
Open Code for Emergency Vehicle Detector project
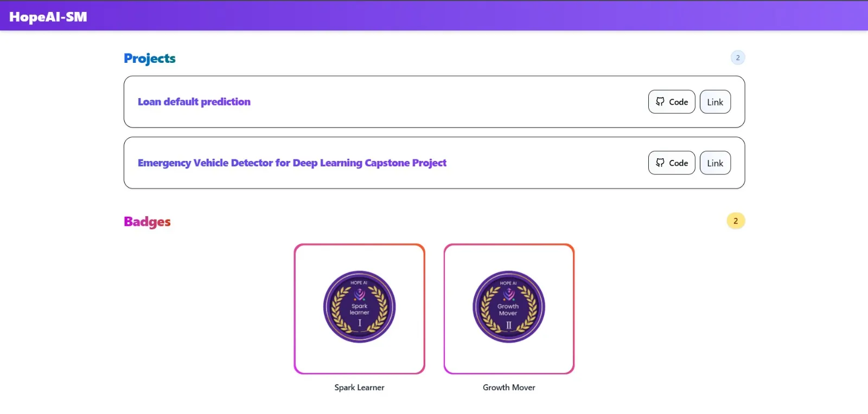point(672,163)
